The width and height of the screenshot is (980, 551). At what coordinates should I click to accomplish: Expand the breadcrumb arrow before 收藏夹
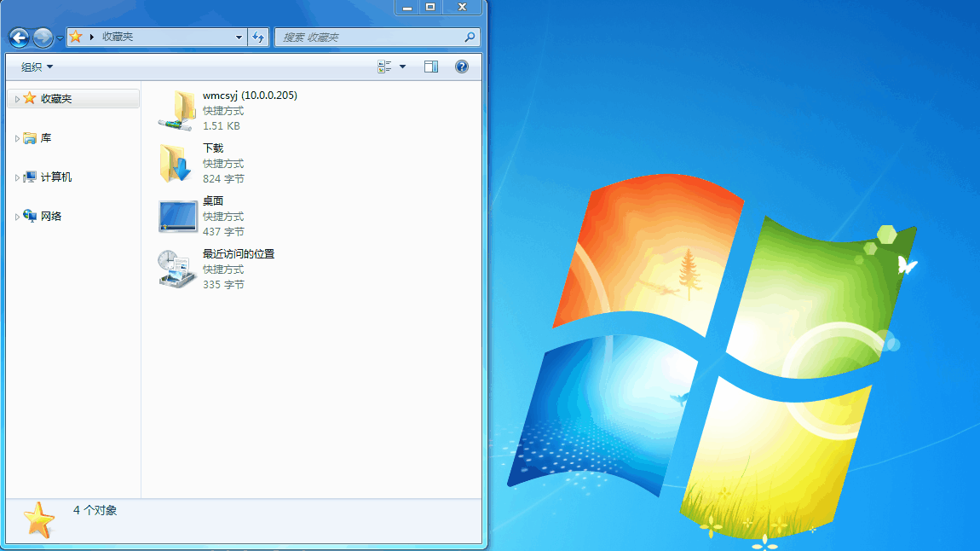92,37
